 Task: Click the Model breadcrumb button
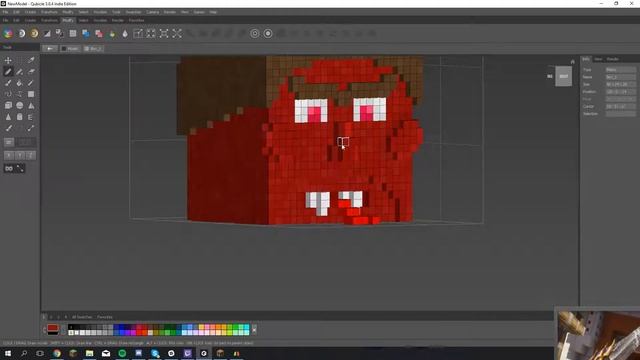click(x=70, y=49)
